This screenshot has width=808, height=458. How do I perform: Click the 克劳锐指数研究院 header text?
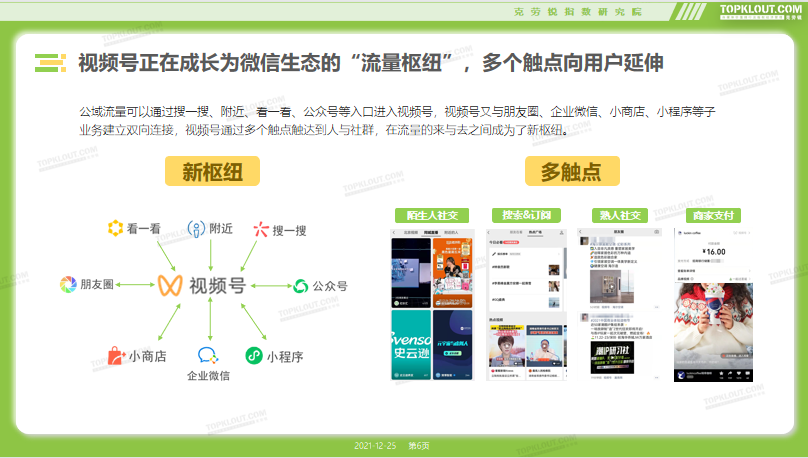tap(578, 11)
